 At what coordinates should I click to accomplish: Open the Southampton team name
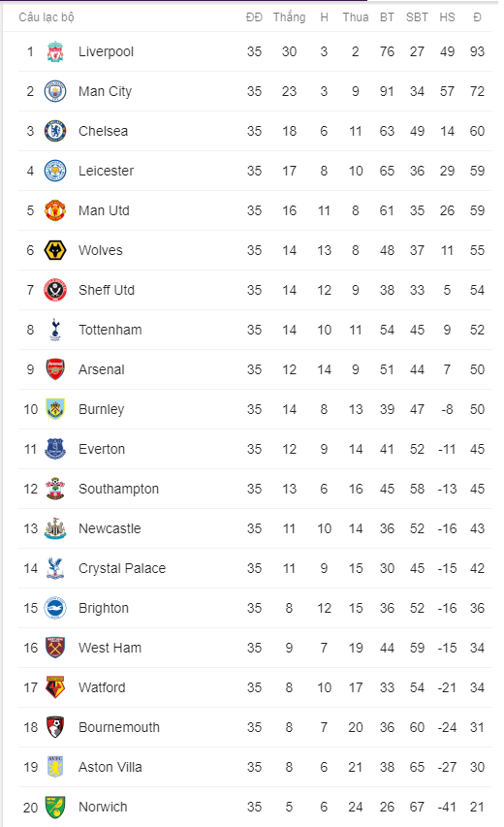[118, 489]
